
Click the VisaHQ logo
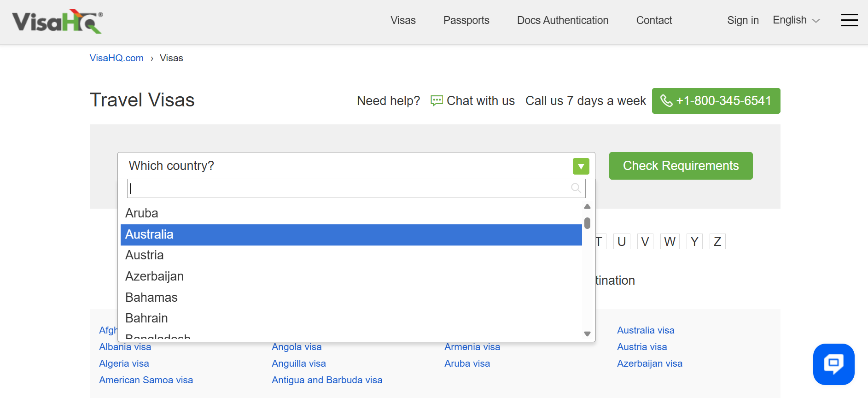pyautogui.click(x=57, y=21)
